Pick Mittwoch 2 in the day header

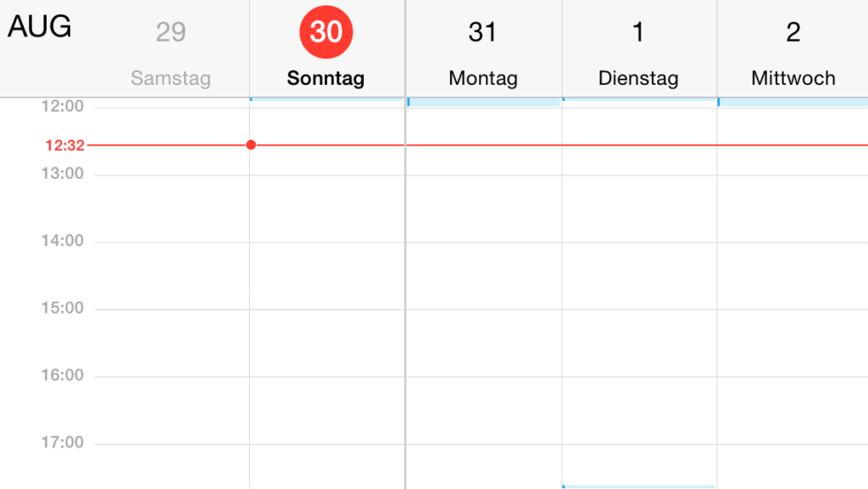pyautogui.click(x=793, y=53)
